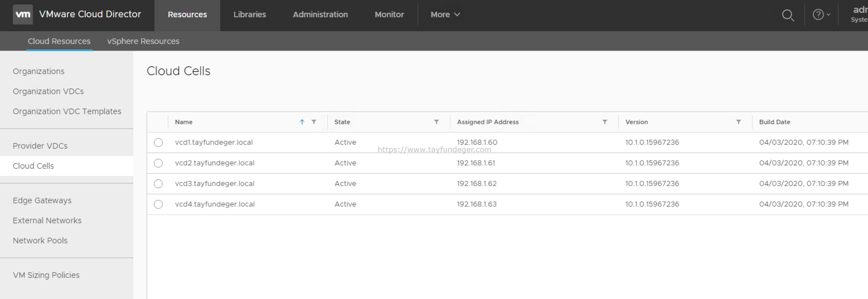
Task: Click the build date in vcd3 row
Action: (x=804, y=183)
